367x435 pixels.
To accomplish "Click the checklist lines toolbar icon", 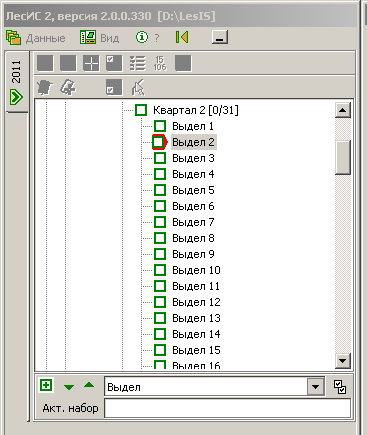I will click(137, 63).
